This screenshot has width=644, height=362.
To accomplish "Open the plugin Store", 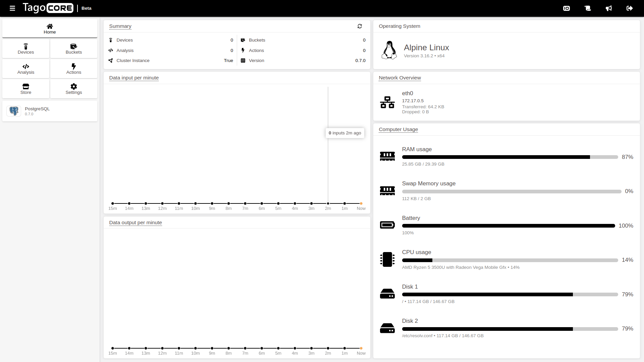I will (26, 89).
